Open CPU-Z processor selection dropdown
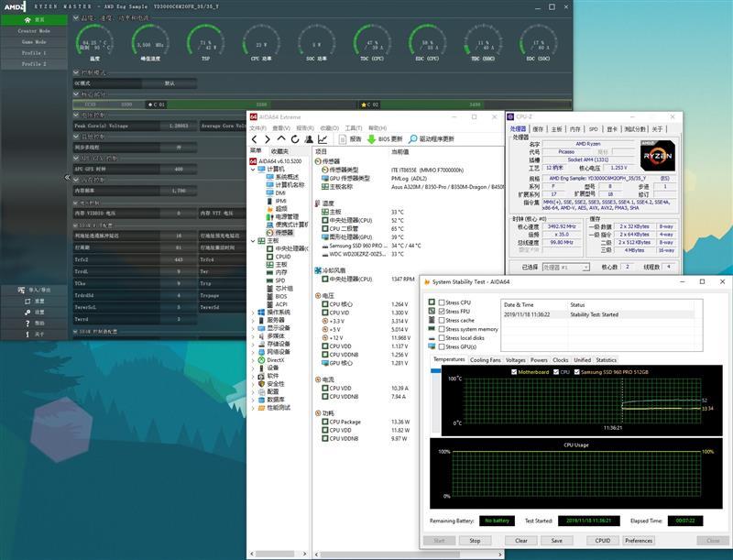 [x=585, y=268]
